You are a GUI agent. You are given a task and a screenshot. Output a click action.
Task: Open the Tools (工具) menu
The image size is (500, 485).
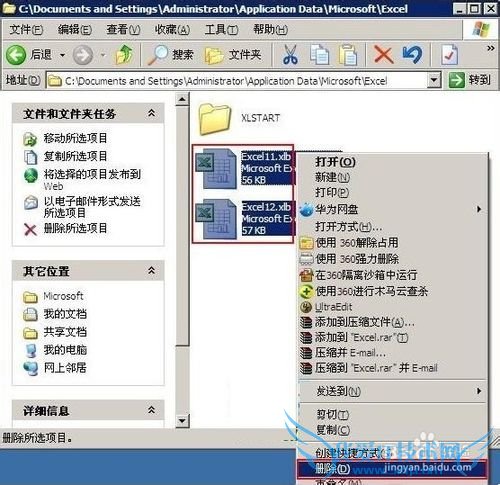pyautogui.click(x=221, y=30)
